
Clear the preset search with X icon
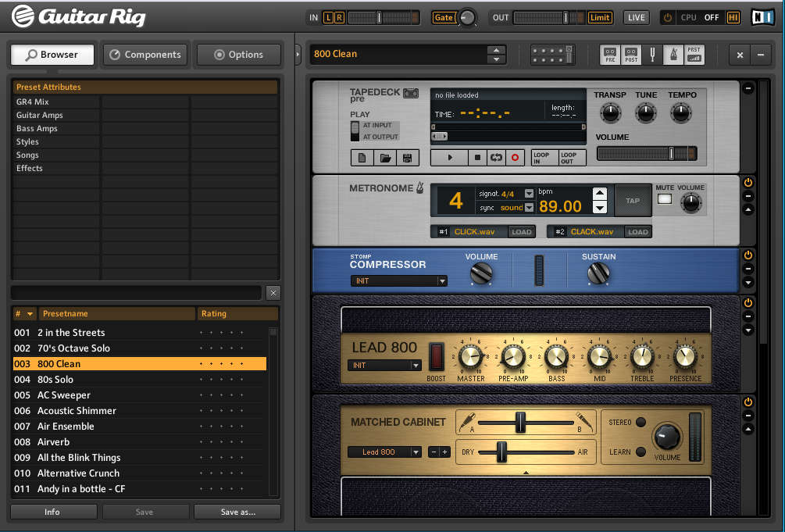click(273, 293)
